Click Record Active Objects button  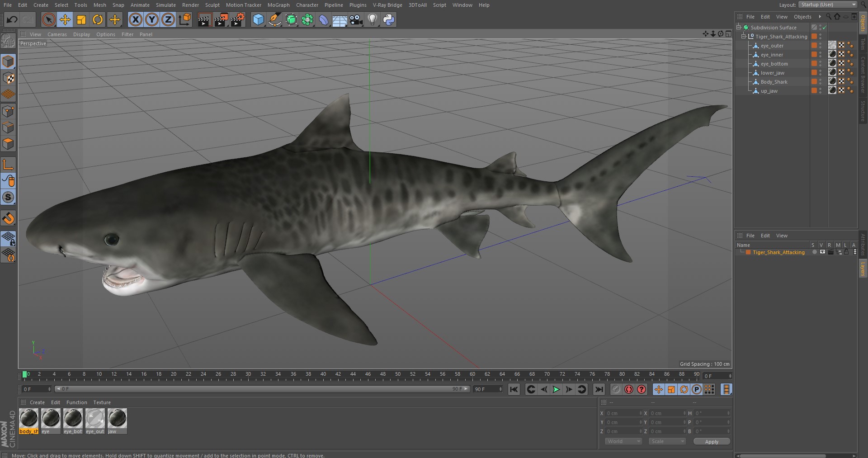click(616, 389)
